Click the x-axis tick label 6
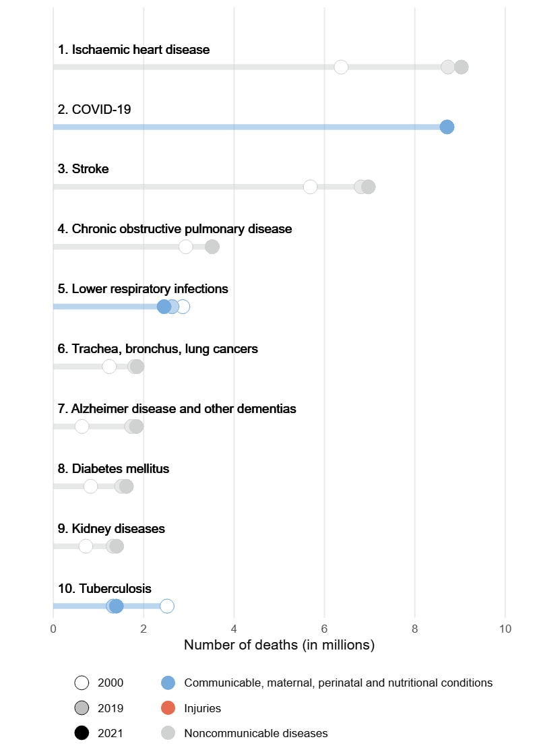 (324, 629)
